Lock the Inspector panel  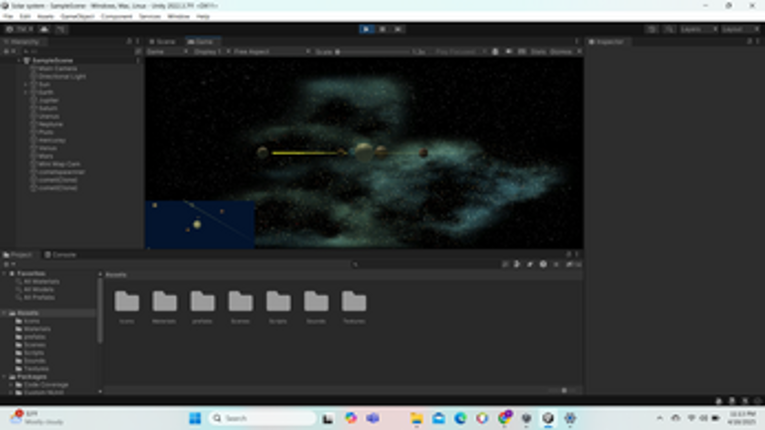pos(749,42)
